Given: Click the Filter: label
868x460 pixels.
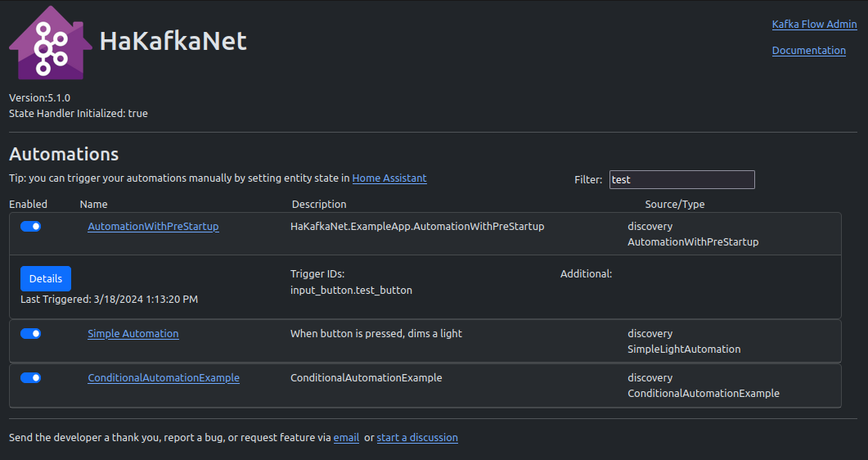Looking at the screenshot, I should point(588,180).
